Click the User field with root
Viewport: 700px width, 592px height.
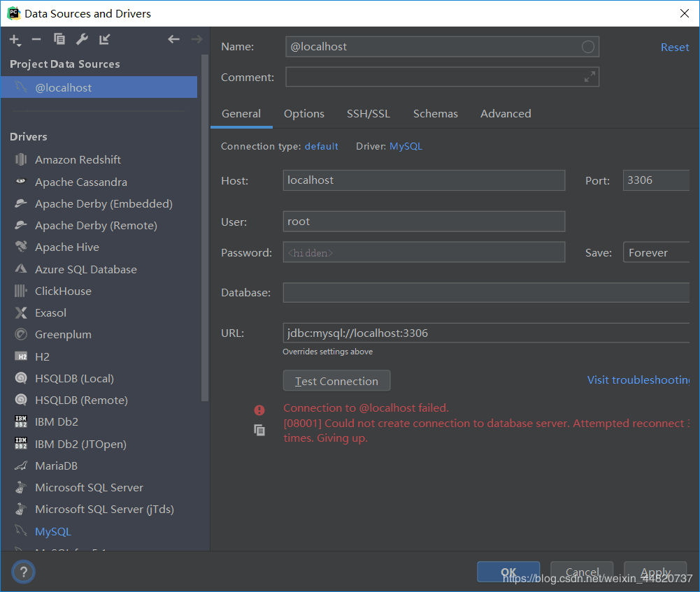point(424,222)
